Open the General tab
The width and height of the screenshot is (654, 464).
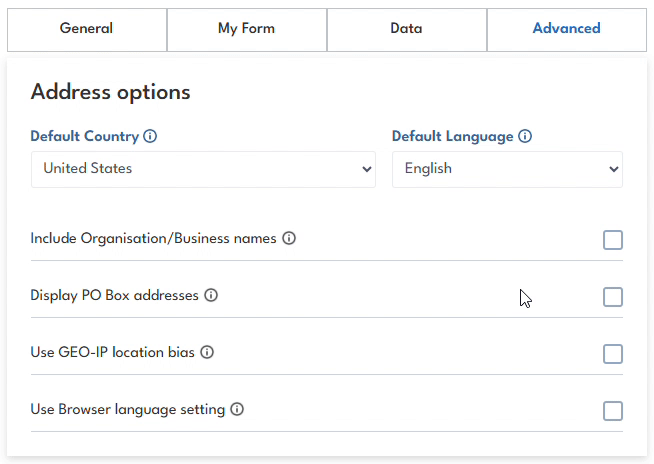point(87,30)
